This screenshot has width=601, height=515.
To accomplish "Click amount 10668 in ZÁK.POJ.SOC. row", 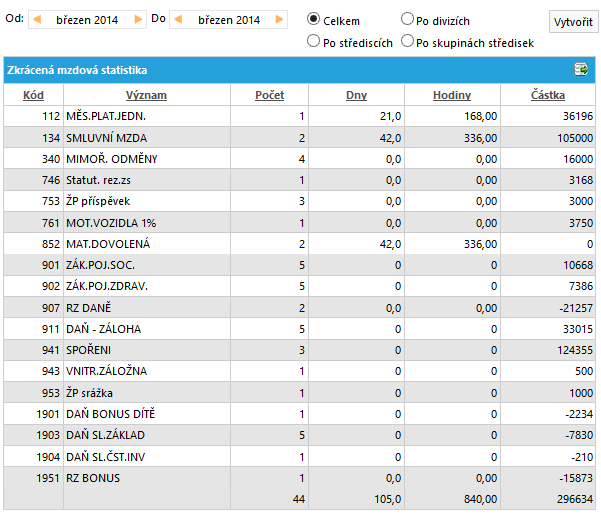I will click(578, 265).
